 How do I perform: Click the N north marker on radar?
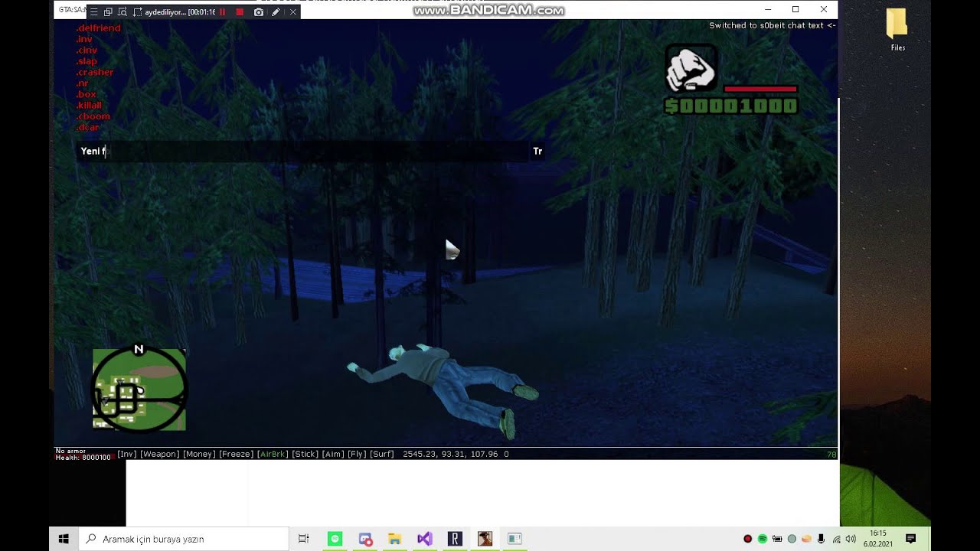pos(139,349)
